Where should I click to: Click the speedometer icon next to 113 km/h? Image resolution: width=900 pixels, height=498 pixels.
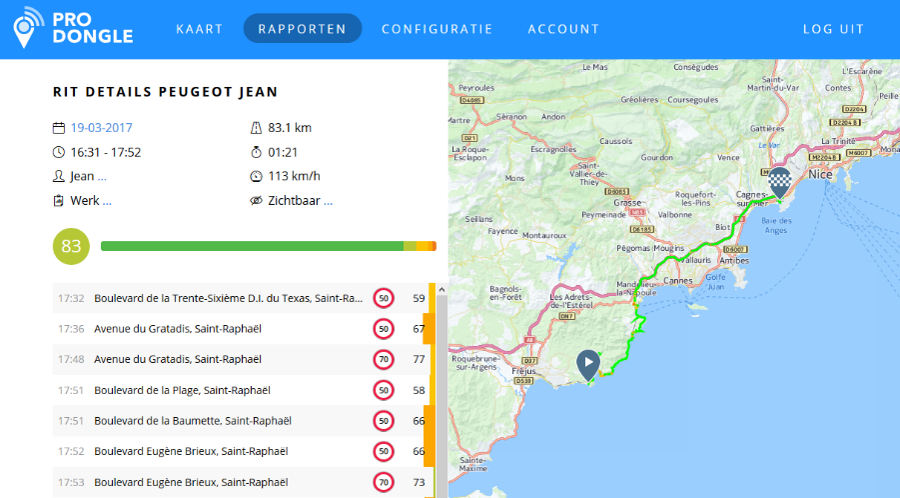[x=256, y=176]
